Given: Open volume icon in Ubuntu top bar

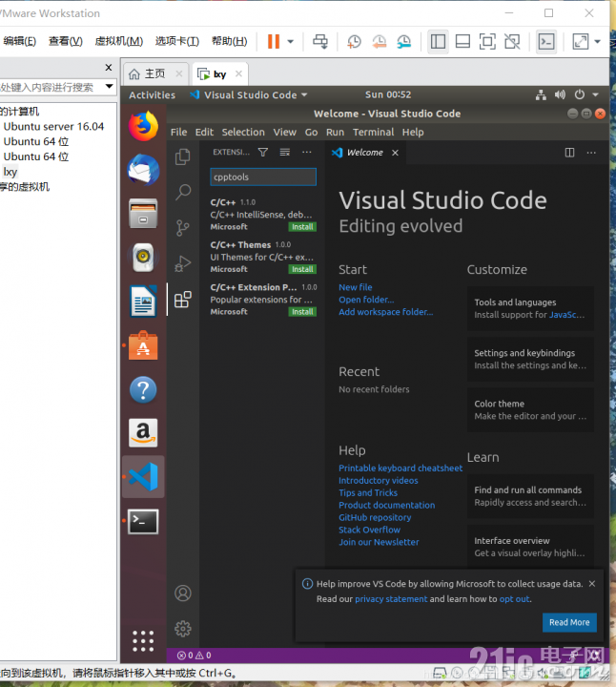Looking at the screenshot, I should point(560,94).
